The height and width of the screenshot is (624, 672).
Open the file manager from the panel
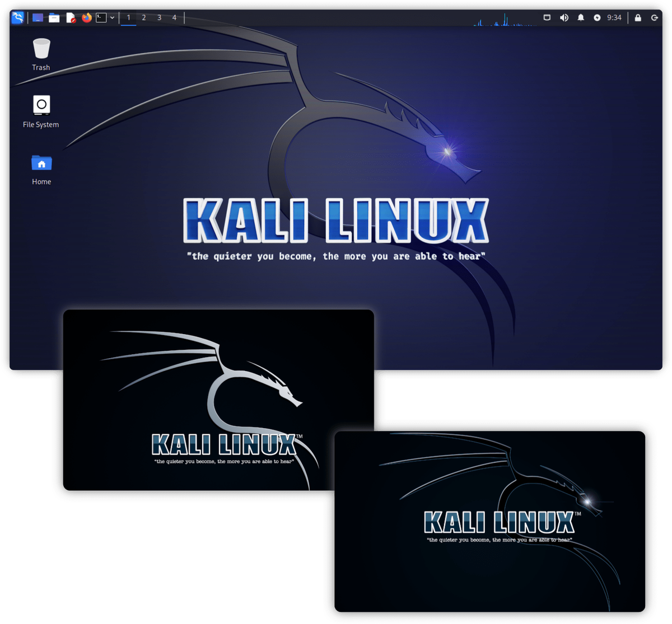pos(54,18)
